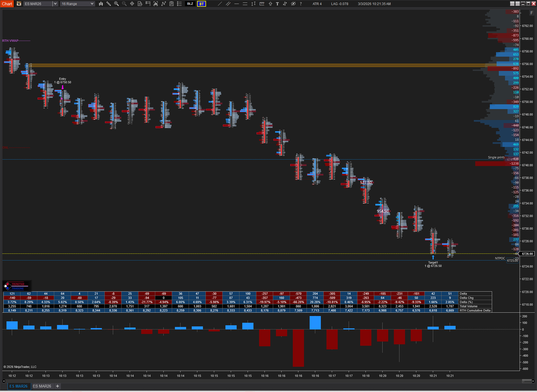Screen dimensions: 537x392
Task: Select the bar chart style icon
Action: pyautogui.click(x=102, y=4)
